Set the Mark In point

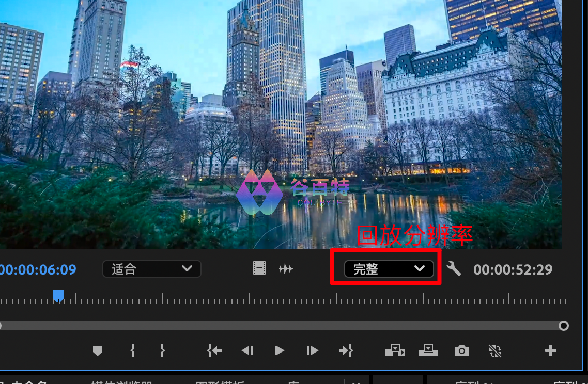(133, 351)
